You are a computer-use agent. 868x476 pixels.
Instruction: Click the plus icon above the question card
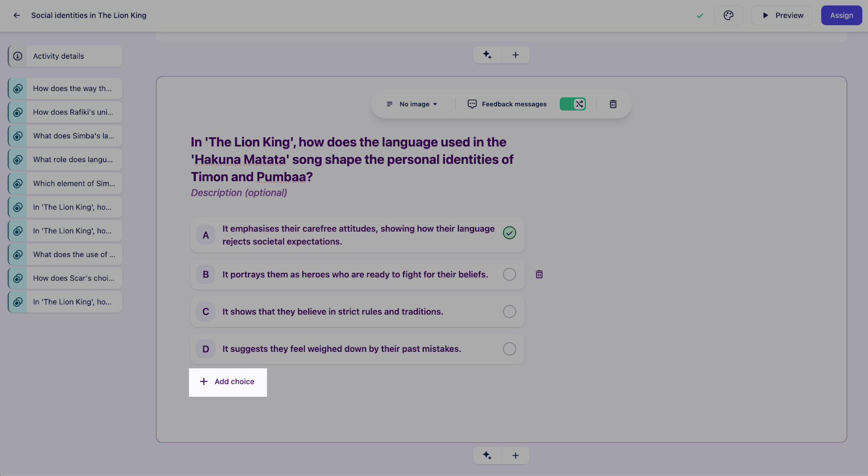coord(515,55)
